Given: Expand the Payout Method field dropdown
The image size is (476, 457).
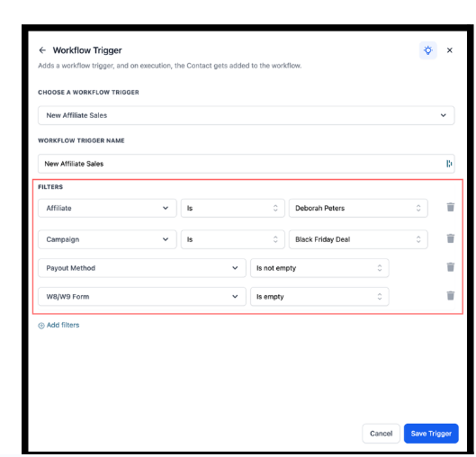Looking at the screenshot, I should tap(142, 268).
